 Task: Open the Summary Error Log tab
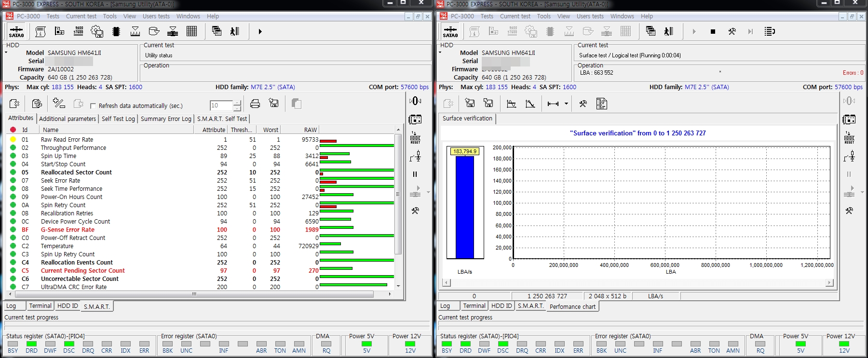click(x=166, y=119)
